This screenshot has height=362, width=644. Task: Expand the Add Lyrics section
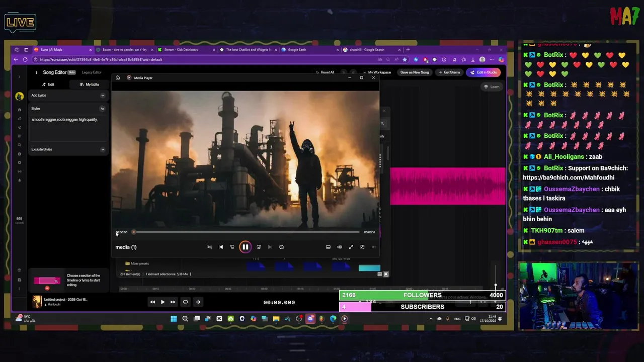103,96
